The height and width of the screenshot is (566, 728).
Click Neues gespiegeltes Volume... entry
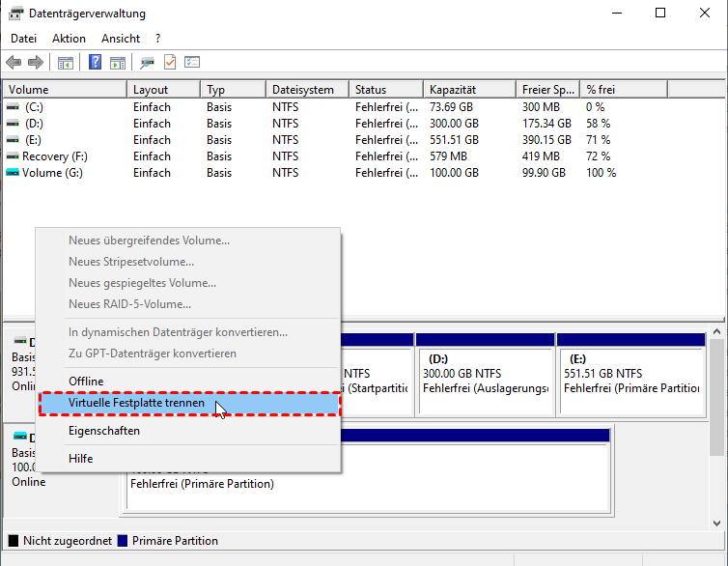(188, 283)
